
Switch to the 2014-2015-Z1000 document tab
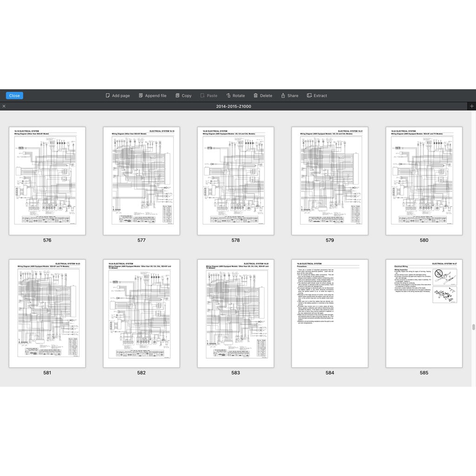pos(233,106)
